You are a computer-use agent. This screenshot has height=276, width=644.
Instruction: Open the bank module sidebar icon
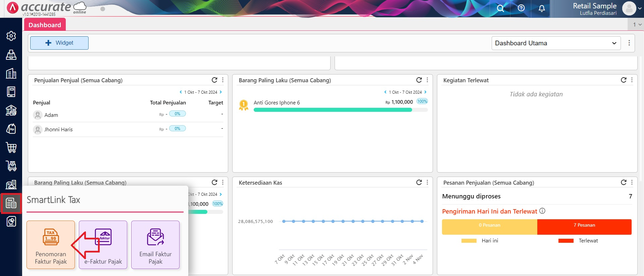coord(11,110)
